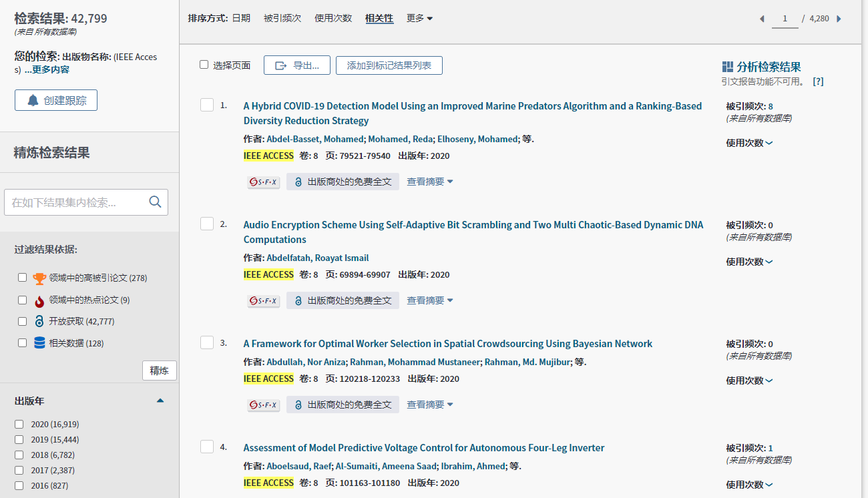
Task: Select the 2020 publication year checkbox
Action: pyautogui.click(x=19, y=424)
